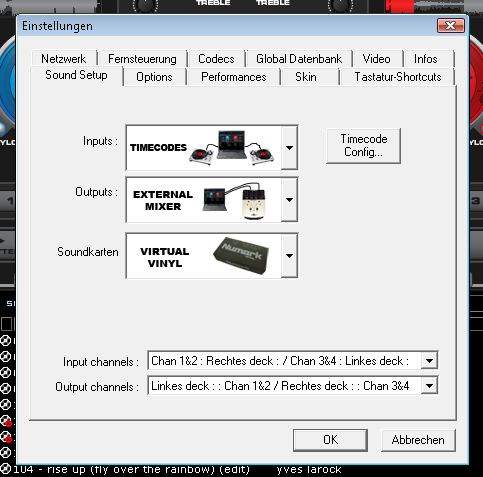Switch to the Fernsteuerung tab
Viewport: 483px width, 477px height.
click(x=142, y=59)
